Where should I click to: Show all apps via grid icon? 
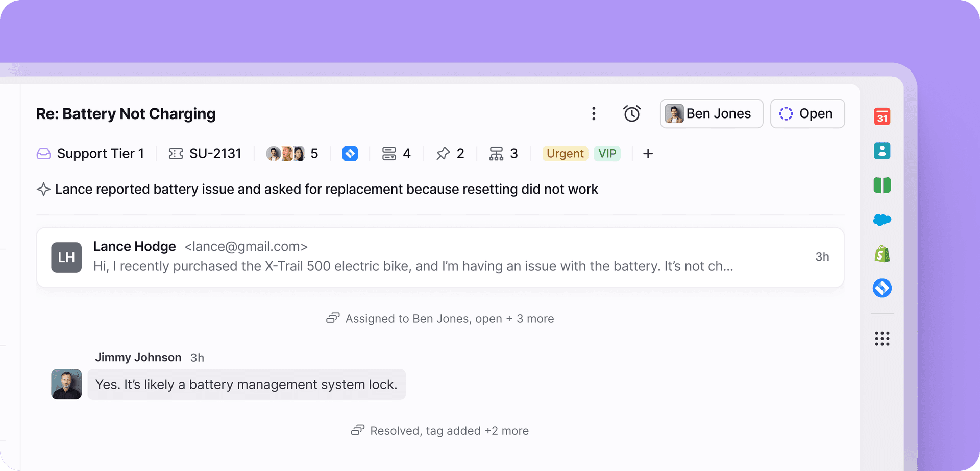(x=881, y=338)
